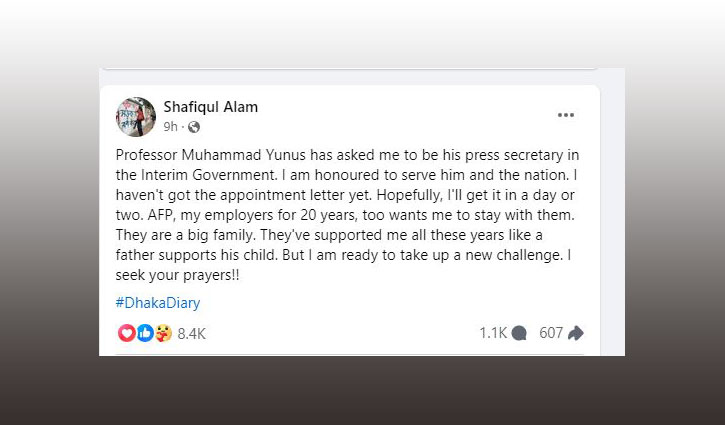
Task: Click the comment bubble icon
Action: (x=519, y=333)
